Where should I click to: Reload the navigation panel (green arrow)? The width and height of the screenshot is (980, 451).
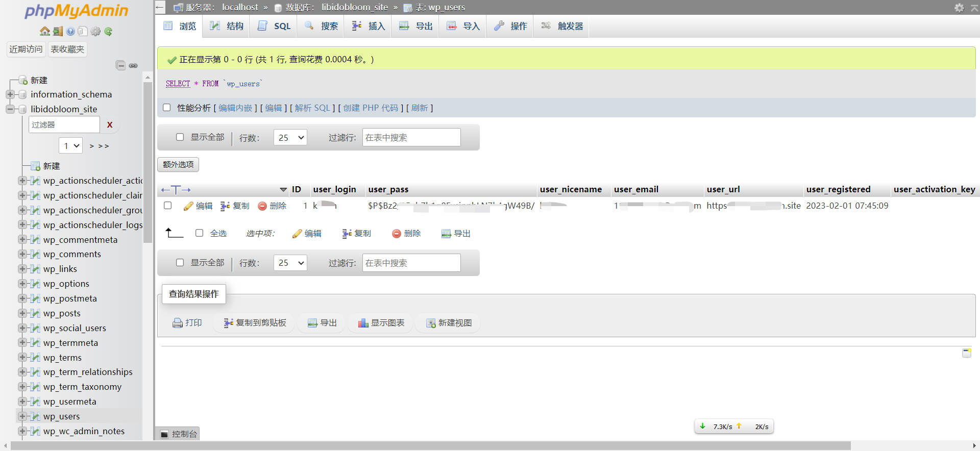[x=108, y=31]
